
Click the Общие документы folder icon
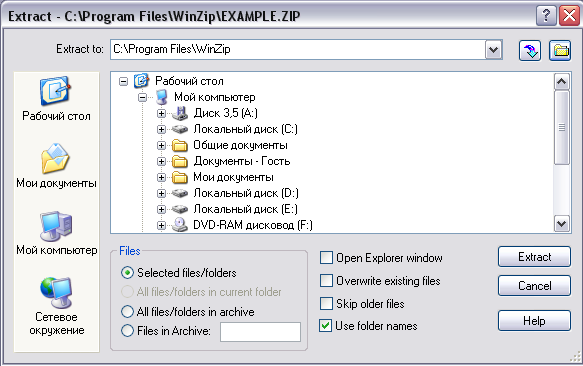[x=180, y=145]
